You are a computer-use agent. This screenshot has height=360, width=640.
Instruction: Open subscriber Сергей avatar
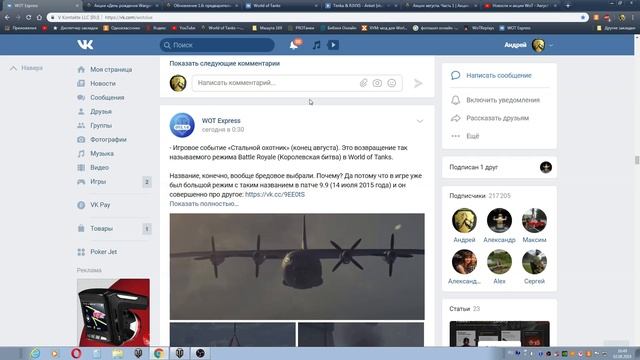[534, 262]
